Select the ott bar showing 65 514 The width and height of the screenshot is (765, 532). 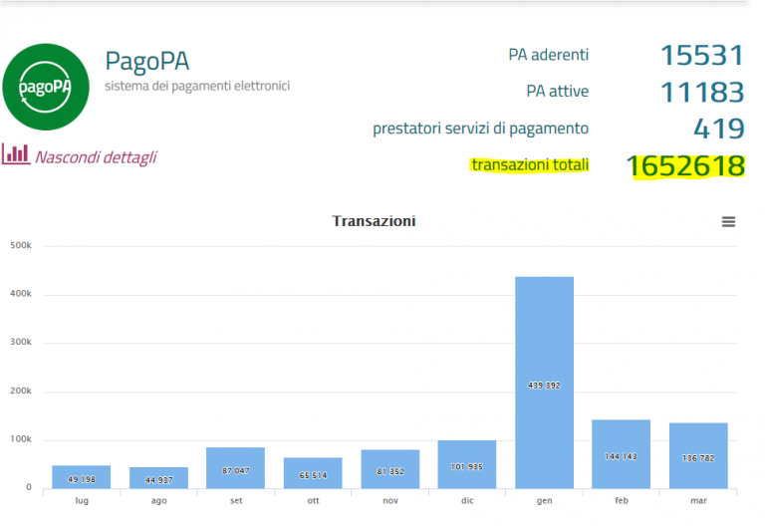[313, 473]
